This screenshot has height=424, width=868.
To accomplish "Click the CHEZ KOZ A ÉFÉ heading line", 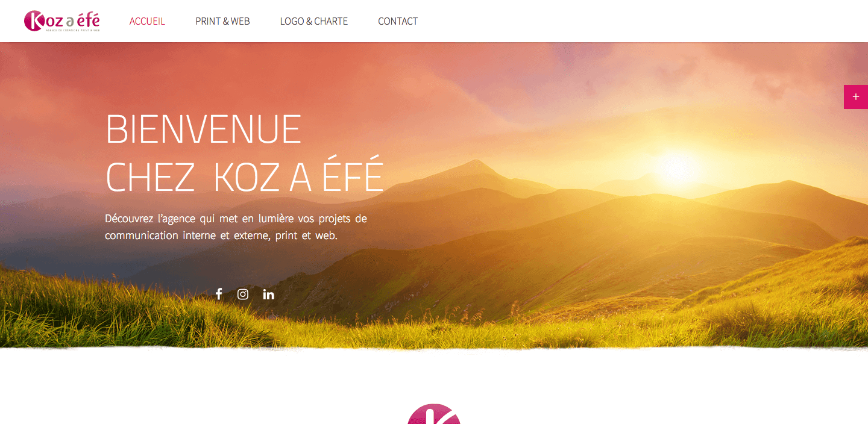I will pos(244,176).
